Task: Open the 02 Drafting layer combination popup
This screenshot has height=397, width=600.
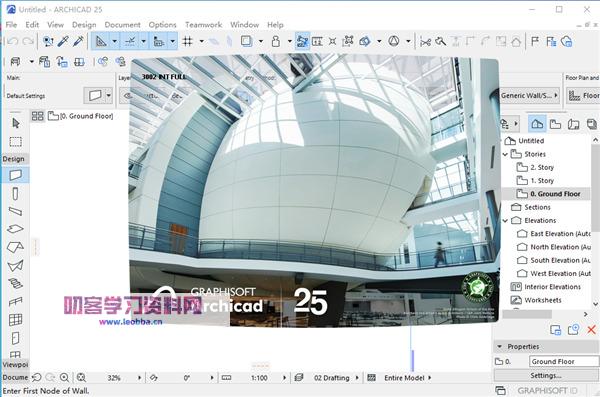Action: (357, 378)
